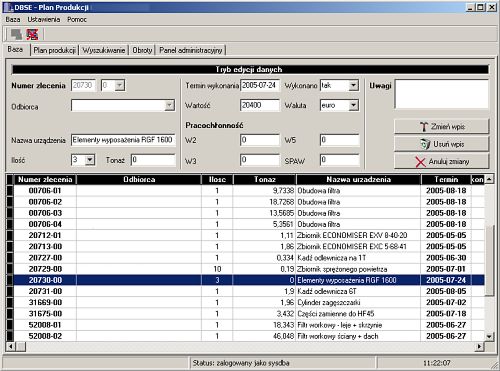Switch to the Panel administracyjny tab
500x371 pixels.
pyautogui.click(x=191, y=50)
